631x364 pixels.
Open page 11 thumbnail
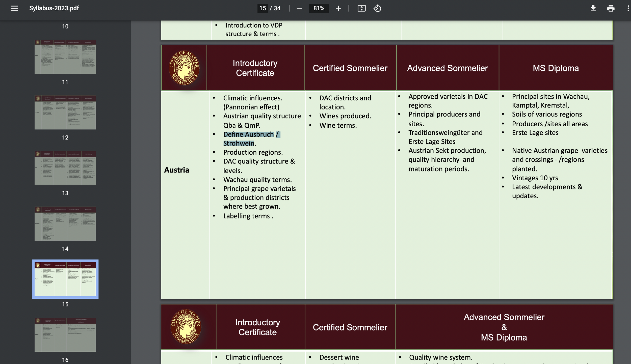pyautogui.click(x=65, y=57)
